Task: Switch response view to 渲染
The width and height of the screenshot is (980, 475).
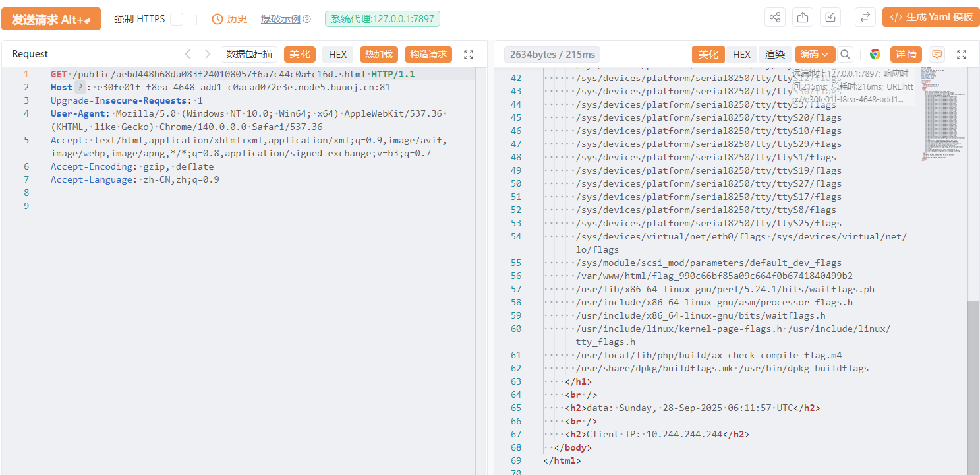Action: (x=775, y=54)
